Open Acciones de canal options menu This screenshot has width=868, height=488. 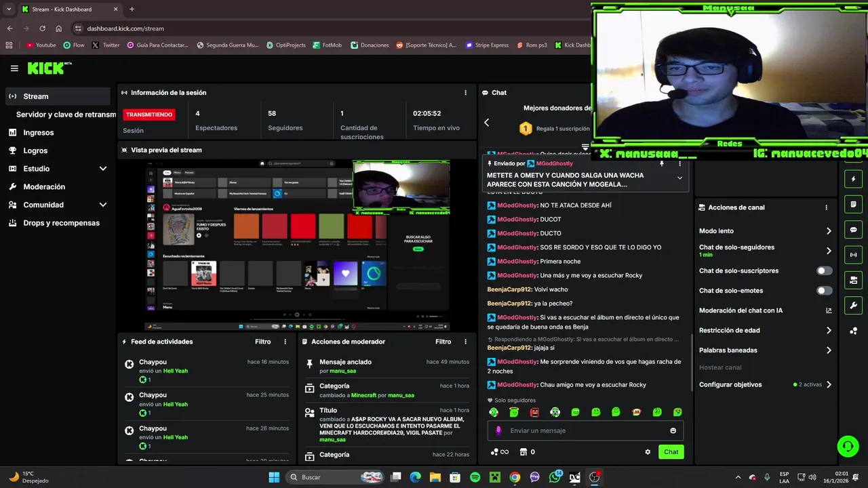pos(826,207)
